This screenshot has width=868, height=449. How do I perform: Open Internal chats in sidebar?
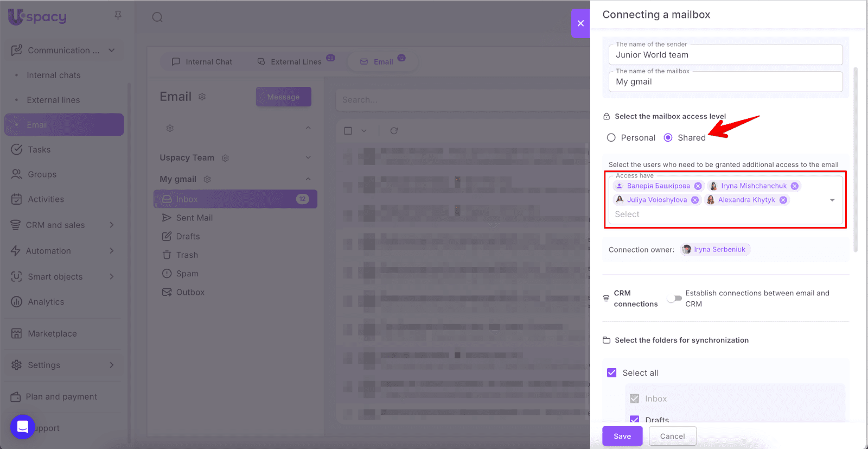click(54, 75)
